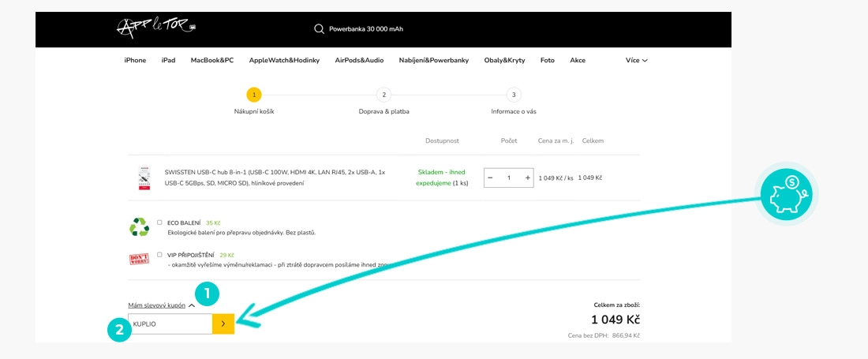Open the iPhone menu
Image resolution: width=868 pixels, height=359 pixels.
pyautogui.click(x=135, y=60)
